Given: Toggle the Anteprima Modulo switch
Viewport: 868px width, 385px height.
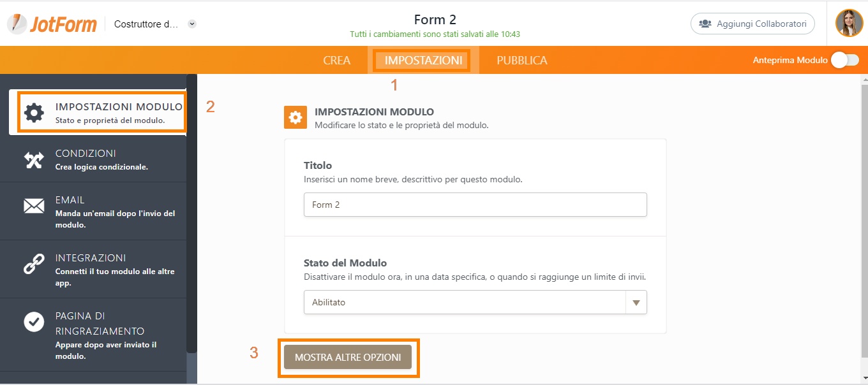Looking at the screenshot, I should click(844, 60).
